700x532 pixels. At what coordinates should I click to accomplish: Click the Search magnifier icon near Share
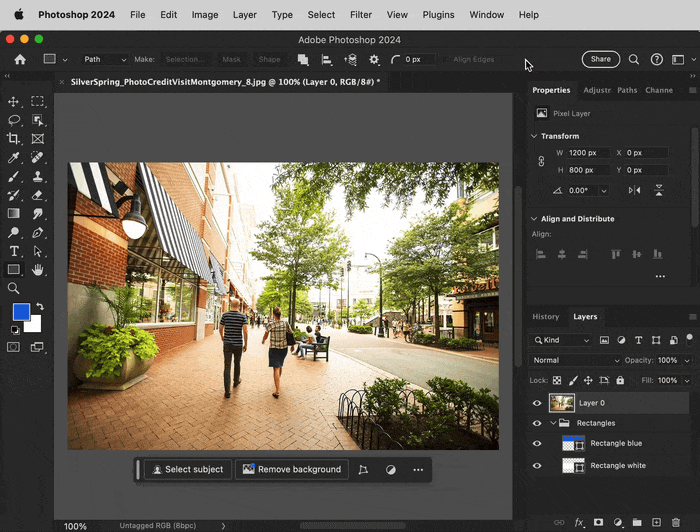634,60
